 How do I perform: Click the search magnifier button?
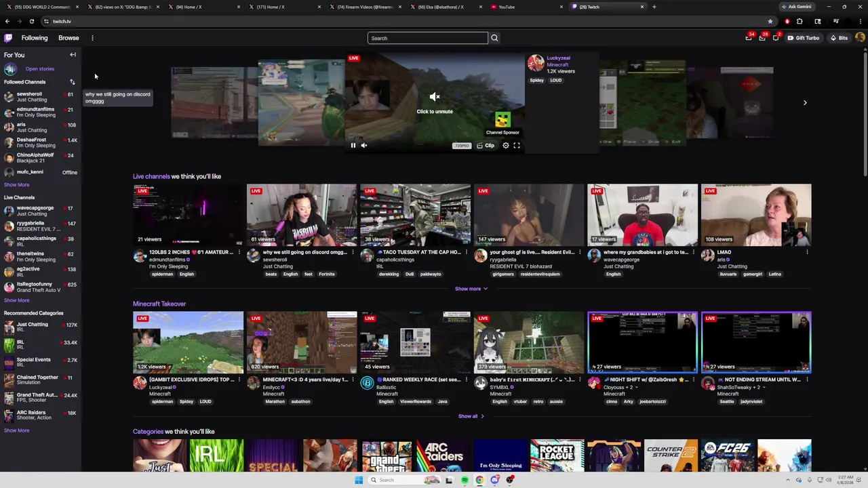494,38
